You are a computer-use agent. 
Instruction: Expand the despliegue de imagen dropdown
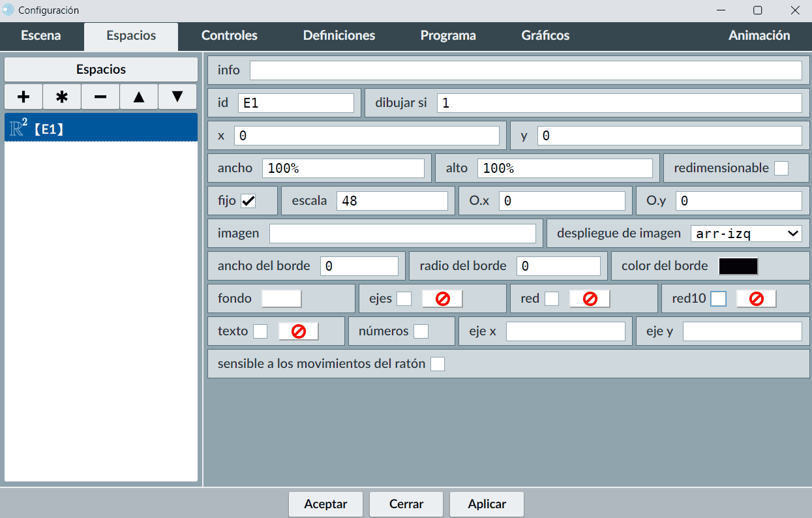(746, 234)
